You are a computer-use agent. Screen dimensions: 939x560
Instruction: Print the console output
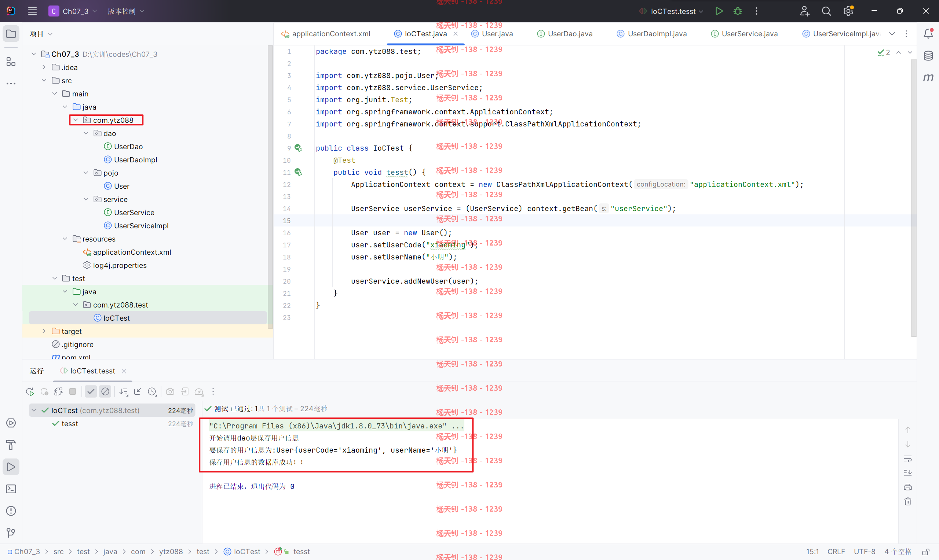[x=908, y=487]
